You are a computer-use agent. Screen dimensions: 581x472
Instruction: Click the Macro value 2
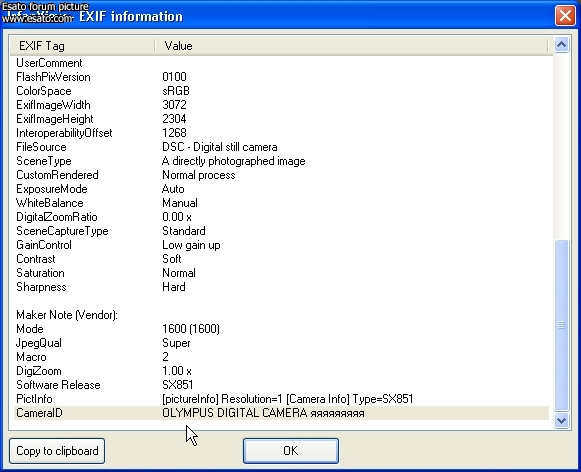click(x=165, y=357)
